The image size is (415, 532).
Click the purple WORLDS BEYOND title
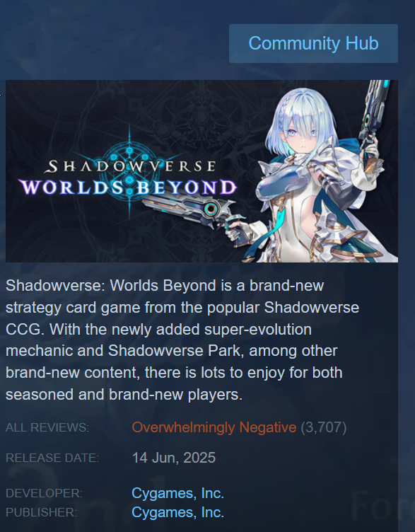[x=128, y=187]
